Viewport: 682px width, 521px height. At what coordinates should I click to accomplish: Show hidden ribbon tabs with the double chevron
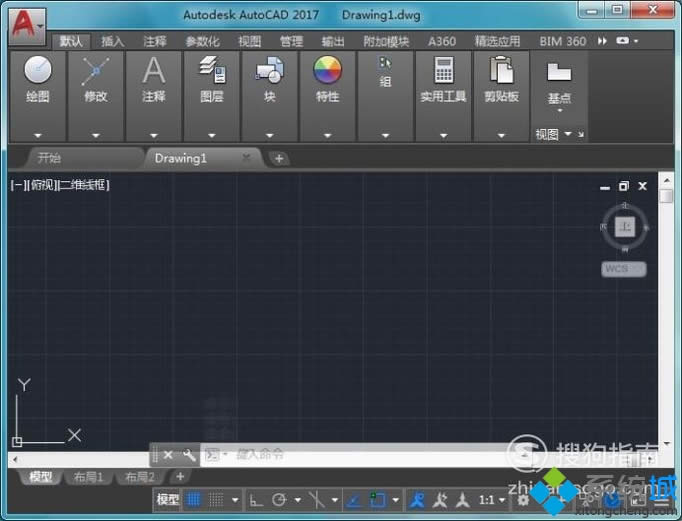point(602,41)
